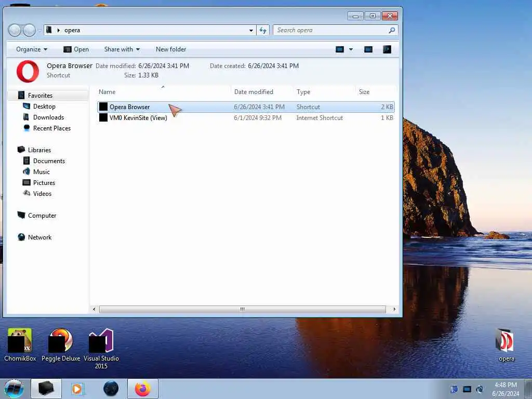Click the Firefox taskbar button
Viewport: 532px width, 399px height.
143,389
